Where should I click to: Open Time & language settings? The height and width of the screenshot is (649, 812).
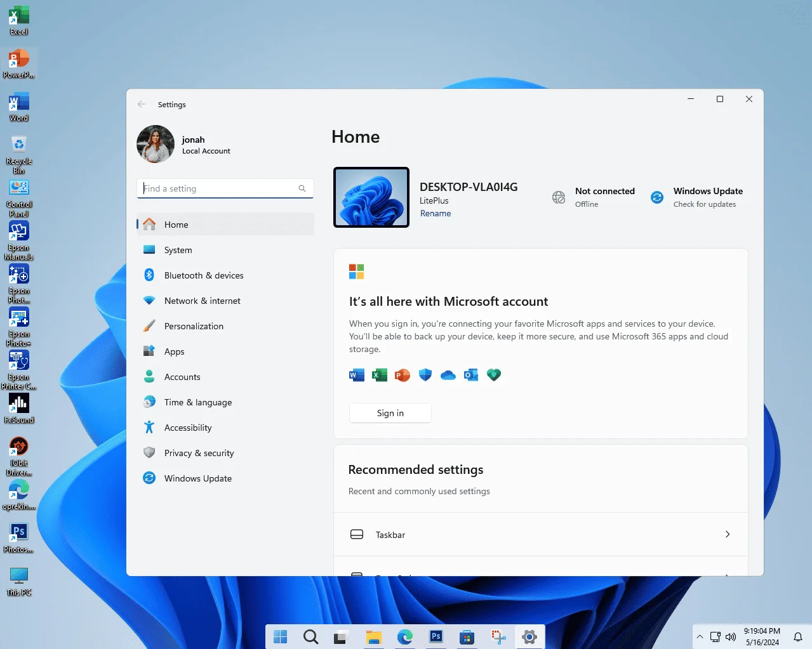coord(225,402)
